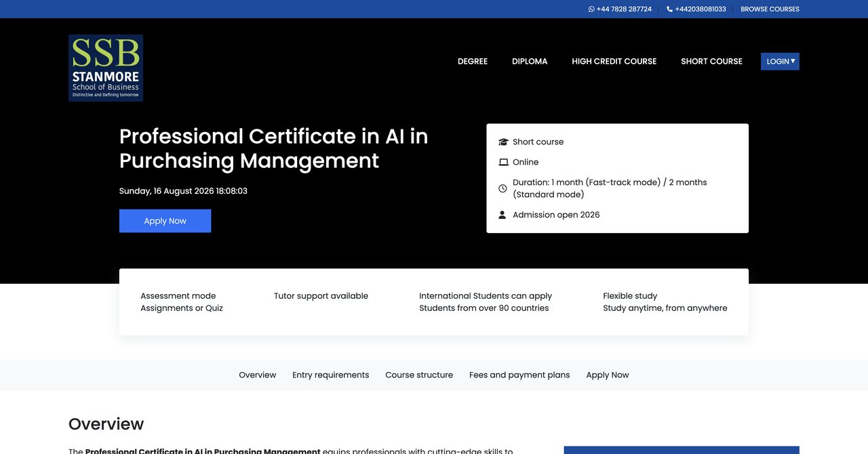
Task: Jump to the Course structure tab
Action: coord(419,375)
